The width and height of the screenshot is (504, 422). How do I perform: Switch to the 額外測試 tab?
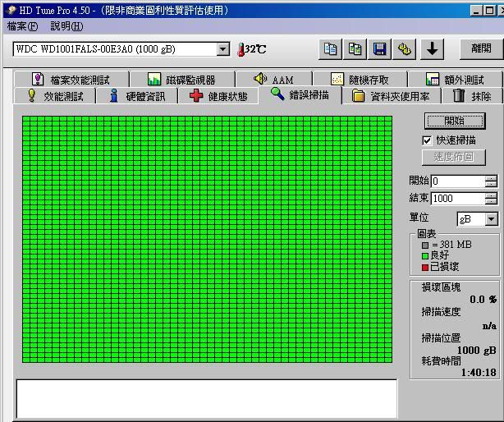[x=455, y=79]
